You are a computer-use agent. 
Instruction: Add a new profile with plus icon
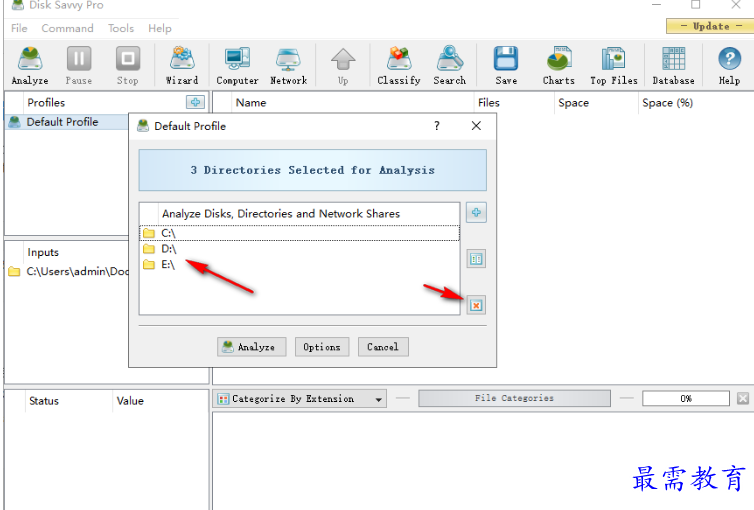coord(195,102)
